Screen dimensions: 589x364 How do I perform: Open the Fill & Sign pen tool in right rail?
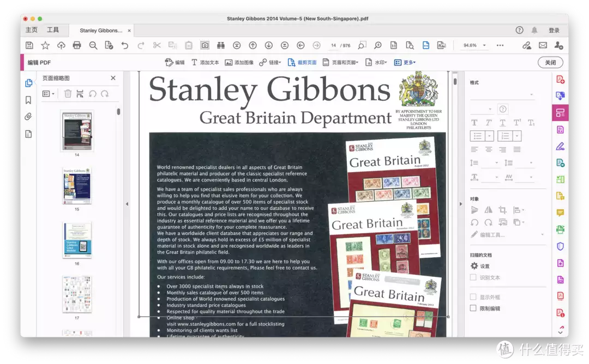[x=560, y=147]
